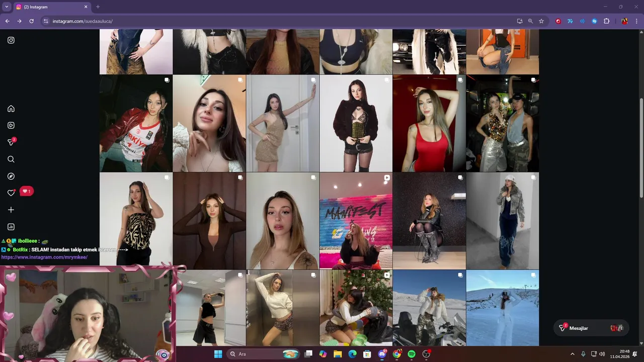This screenshot has height=362, width=644.
Task: Open Instagram home via the logo icon
Action: click(x=11, y=40)
